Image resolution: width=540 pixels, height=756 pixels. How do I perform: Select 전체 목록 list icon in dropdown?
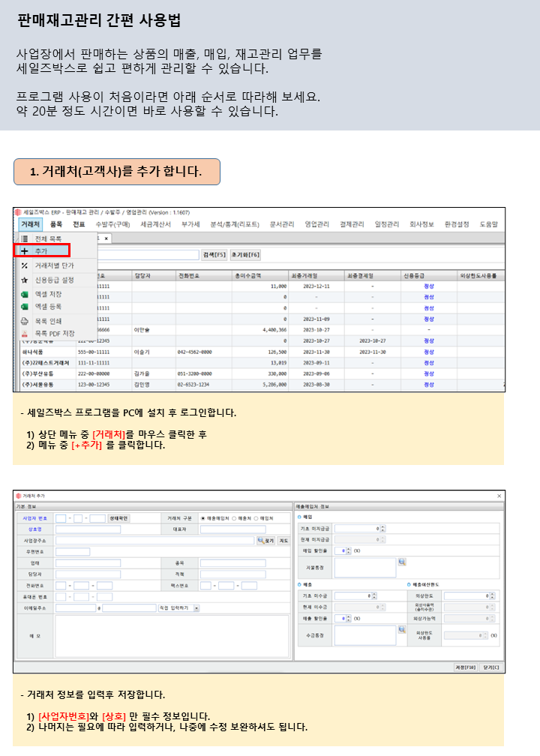25,238
